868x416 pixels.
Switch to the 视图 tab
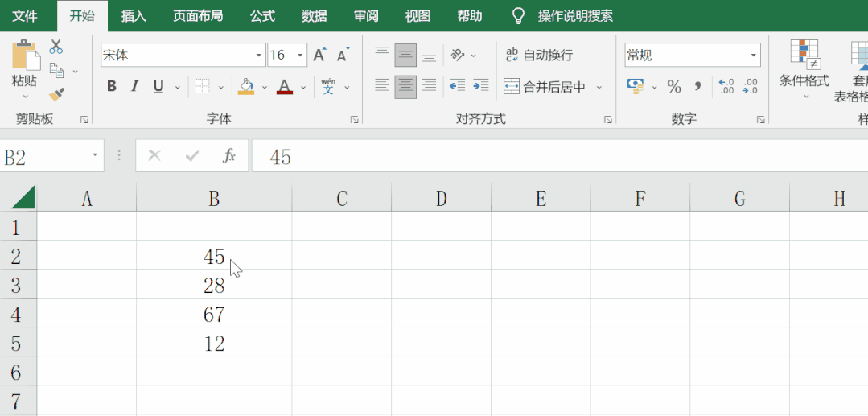(418, 16)
